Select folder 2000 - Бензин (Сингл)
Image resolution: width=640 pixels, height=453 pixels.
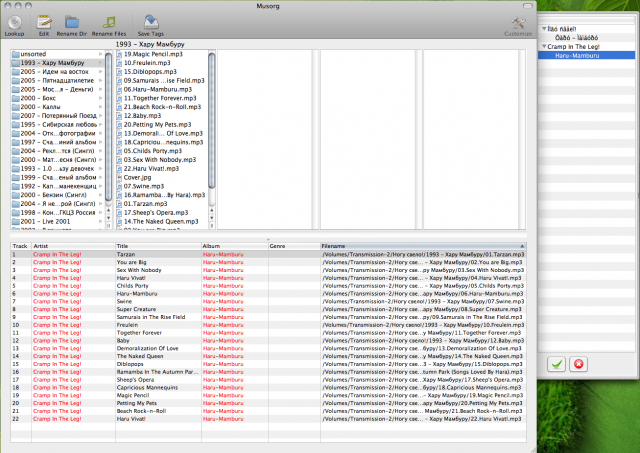pyautogui.click(x=57, y=195)
